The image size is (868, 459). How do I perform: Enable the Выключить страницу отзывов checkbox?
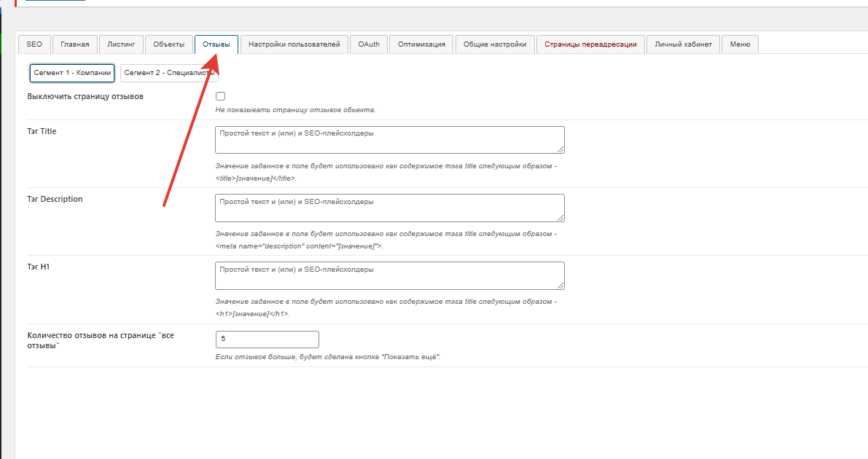221,97
